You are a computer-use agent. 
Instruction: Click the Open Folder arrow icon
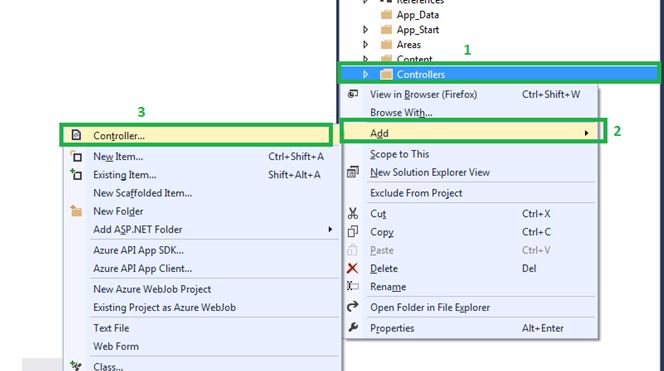(x=352, y=307)
